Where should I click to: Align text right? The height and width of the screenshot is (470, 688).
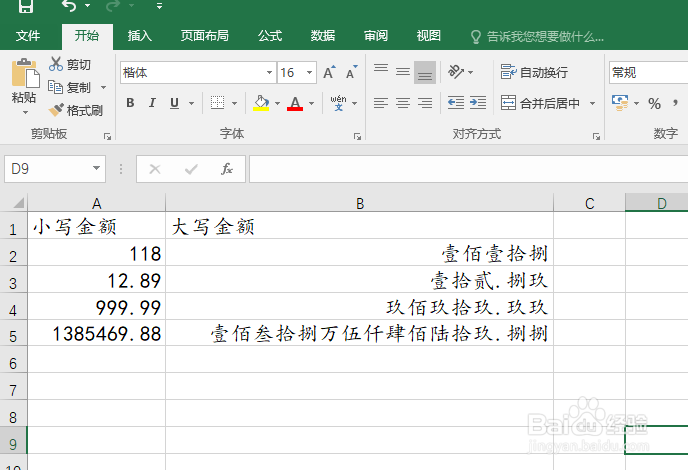click(425, 103)
